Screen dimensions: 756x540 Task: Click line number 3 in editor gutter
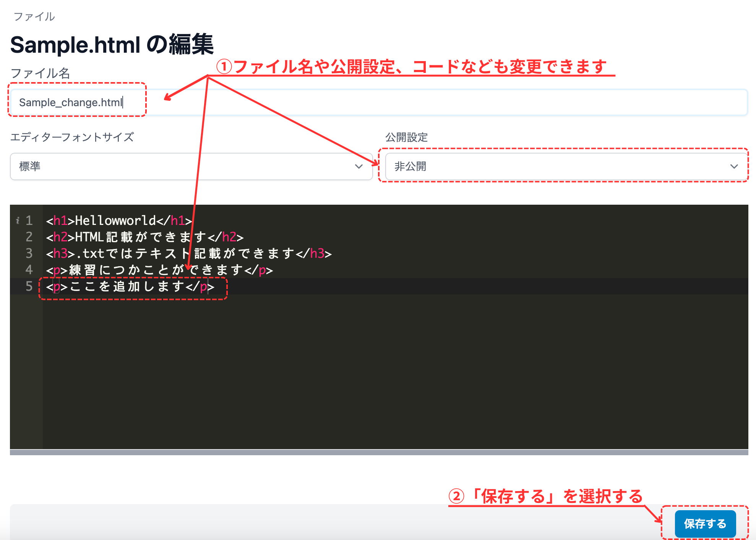point(29,253)
